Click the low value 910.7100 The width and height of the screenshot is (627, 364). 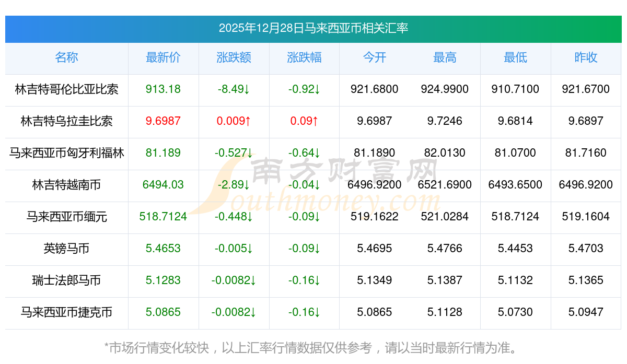(515, 89)
